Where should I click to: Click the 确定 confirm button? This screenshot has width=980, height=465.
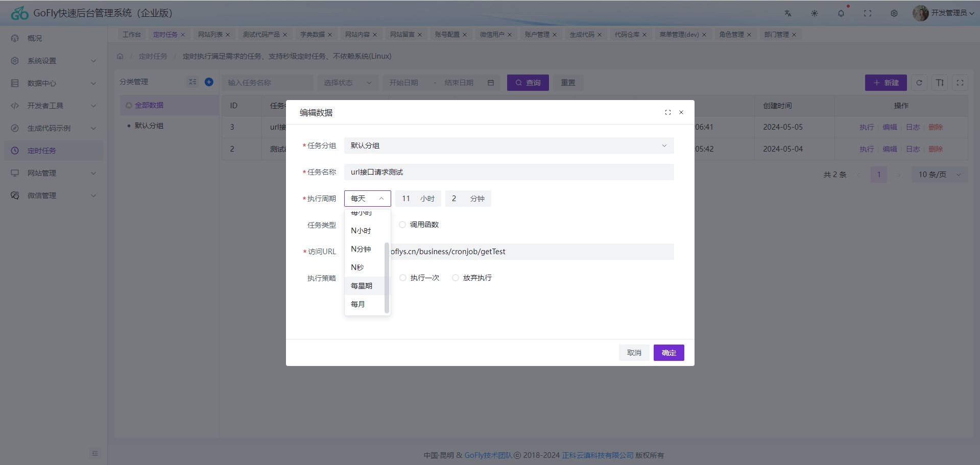[669, 353]
